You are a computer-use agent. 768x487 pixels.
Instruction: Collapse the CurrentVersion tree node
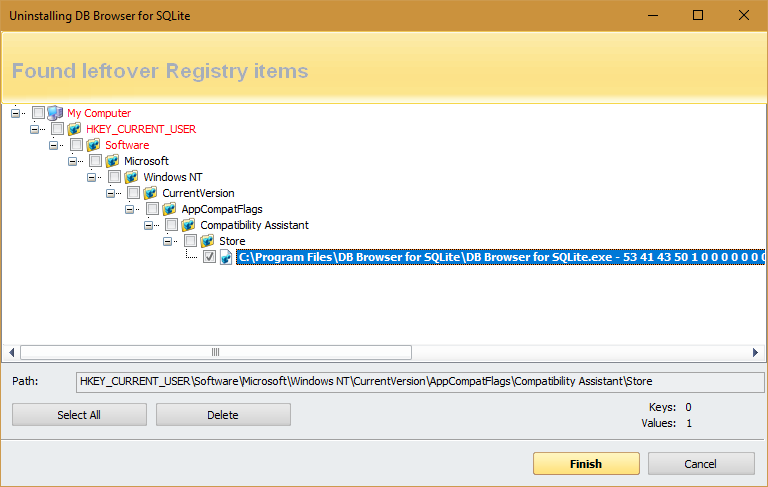click(x=111, y=194)
